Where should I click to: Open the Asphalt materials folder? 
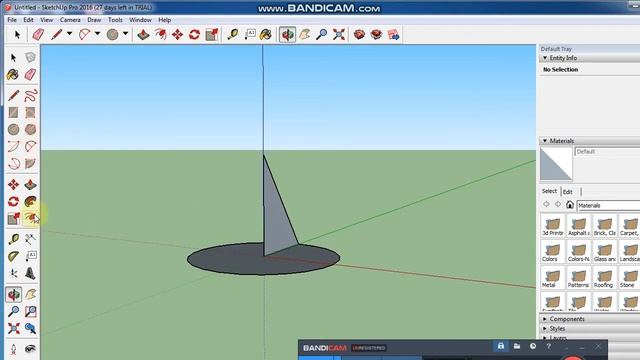(578, 226)
